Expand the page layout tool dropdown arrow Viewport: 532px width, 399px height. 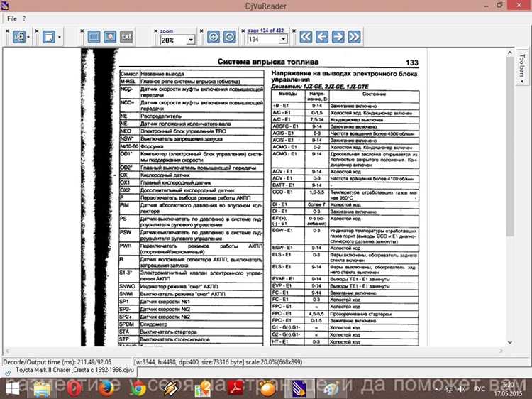(29, 36)
